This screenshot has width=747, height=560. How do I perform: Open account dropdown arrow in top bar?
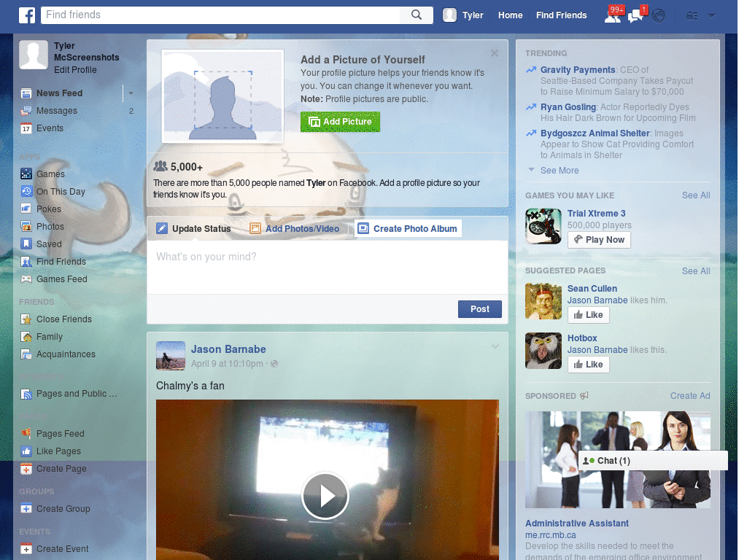pos(712,16)
